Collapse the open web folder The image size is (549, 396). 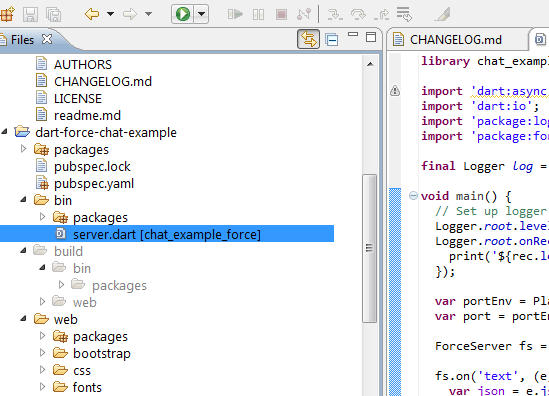tap(23, 319)
